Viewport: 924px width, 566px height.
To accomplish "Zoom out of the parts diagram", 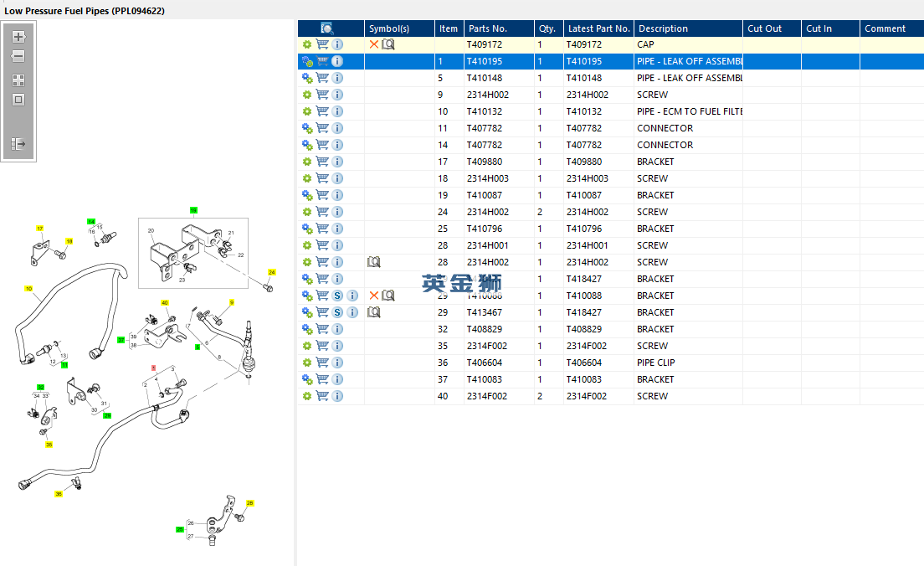I will pos(18,57).
